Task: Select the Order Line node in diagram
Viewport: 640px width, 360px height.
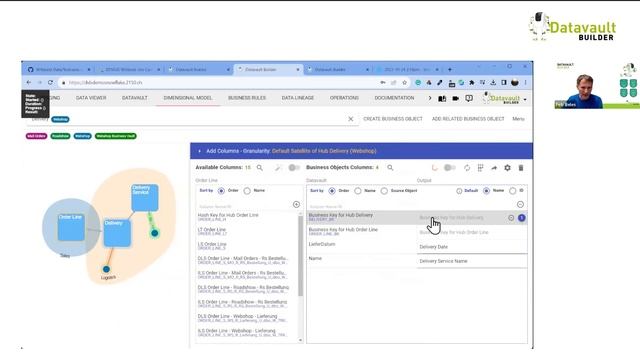Action: [x=71, y=227]
